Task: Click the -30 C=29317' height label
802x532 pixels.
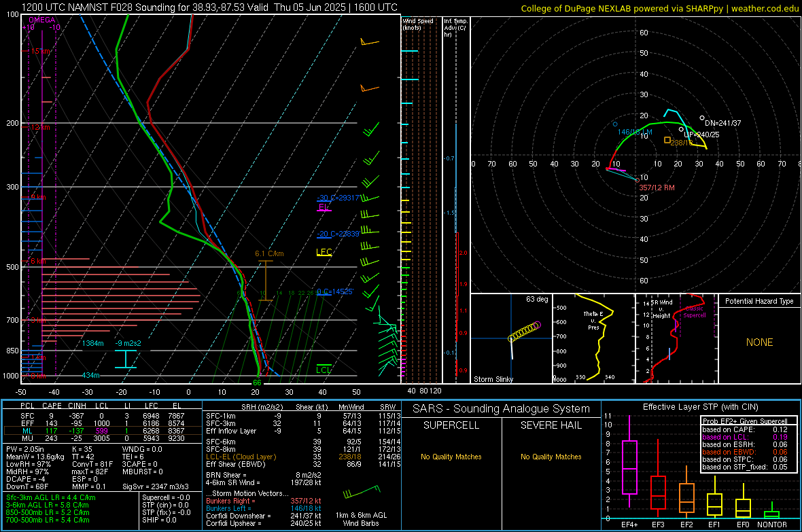Action: tap(338, 198)
